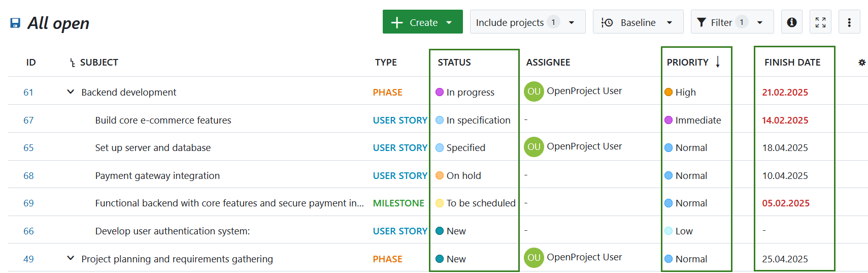Open the info details icon

tap(791, 22)
